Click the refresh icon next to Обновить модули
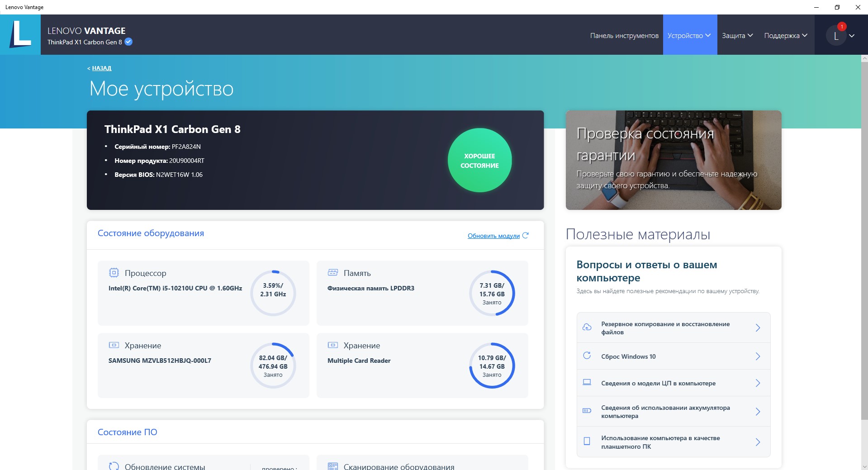 pyautogui.click(x=525, y=235)
